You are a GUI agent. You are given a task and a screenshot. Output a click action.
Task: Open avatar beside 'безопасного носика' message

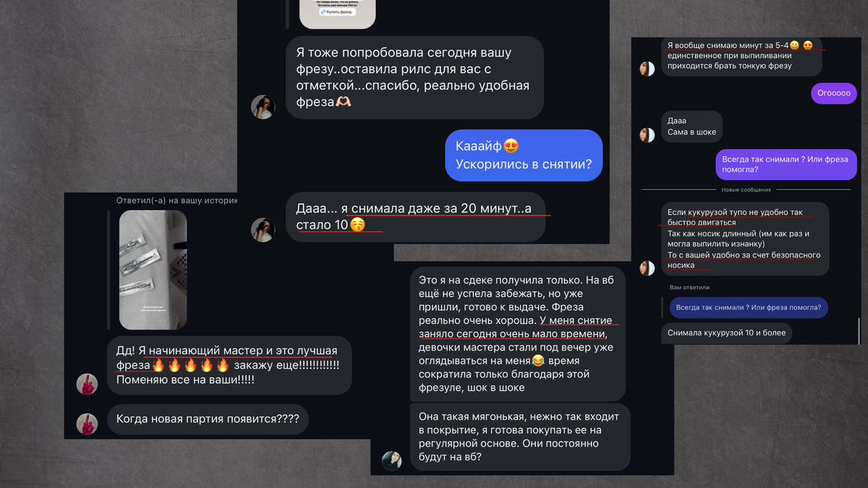[647, 268]
